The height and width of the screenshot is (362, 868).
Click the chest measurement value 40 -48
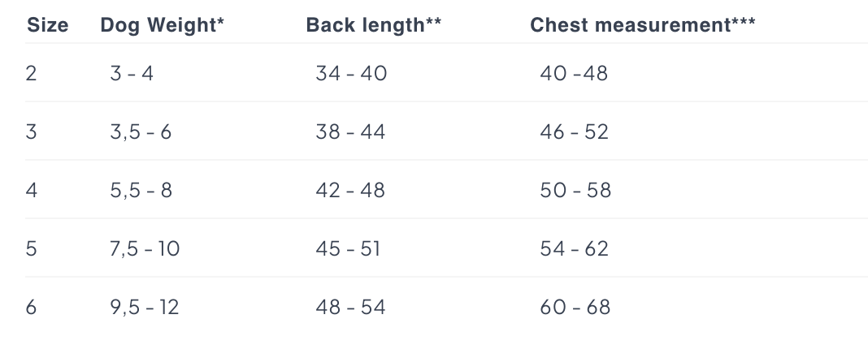pos(574,74)
